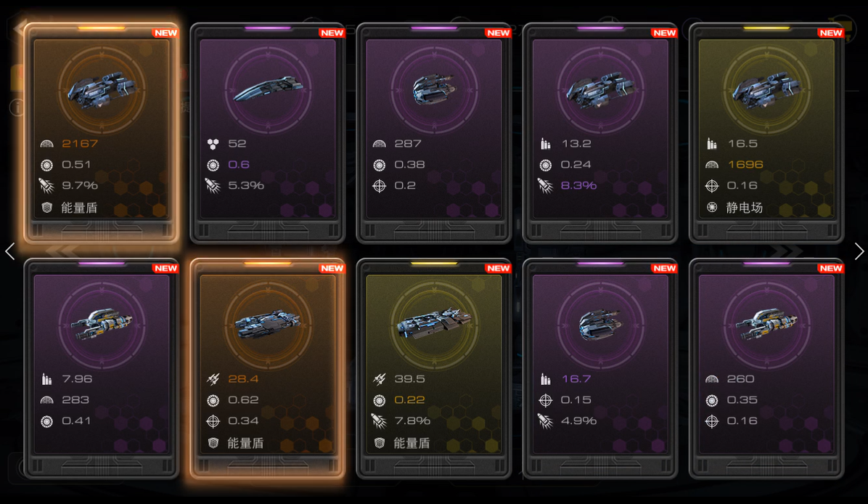This screenshot has height=504, width=868.
Task: Select the yellow card with 39.5 damage
Action: tap(434, 368)
